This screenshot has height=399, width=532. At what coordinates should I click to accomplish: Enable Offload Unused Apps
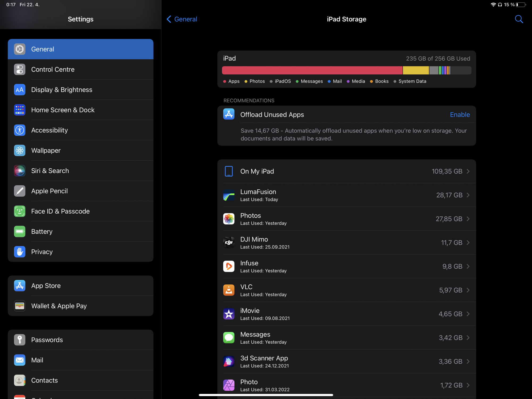pos(460,115)
